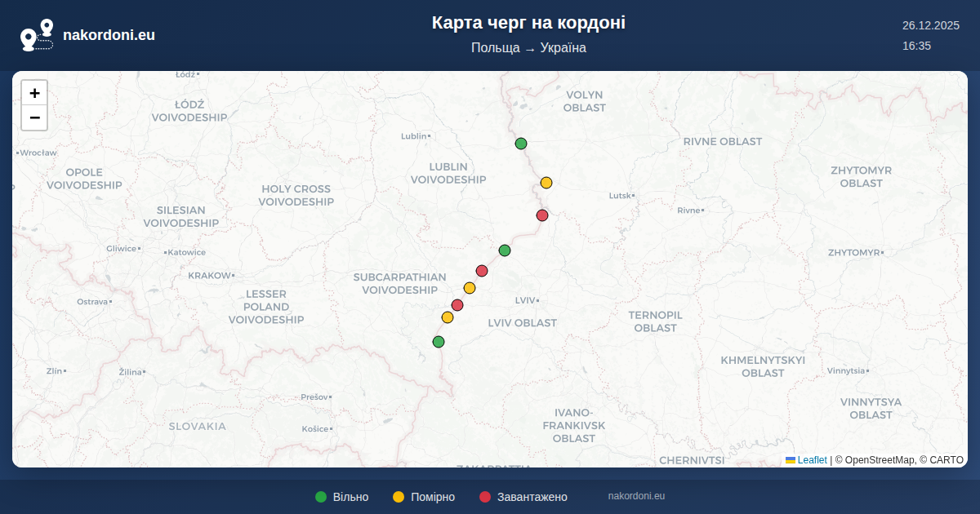
Task: Click the southernmost red border marker
Action: [x=457, y=305]
